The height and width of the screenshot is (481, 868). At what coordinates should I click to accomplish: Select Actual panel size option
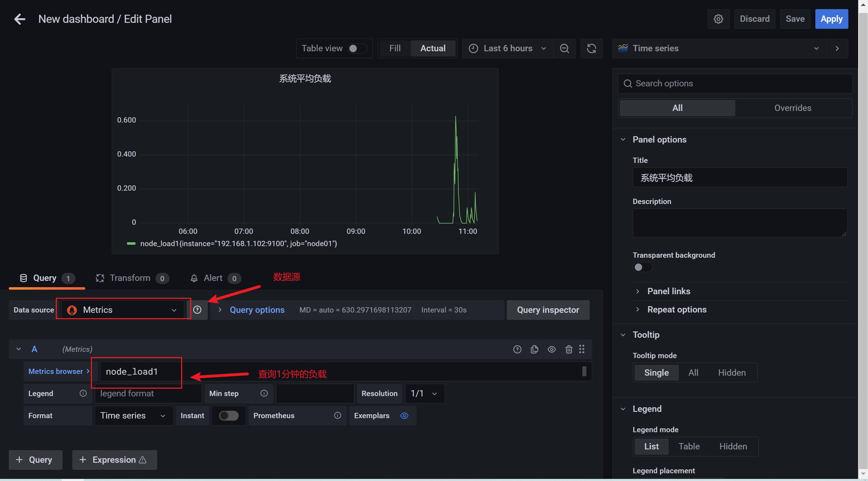(x=433, y=48)
